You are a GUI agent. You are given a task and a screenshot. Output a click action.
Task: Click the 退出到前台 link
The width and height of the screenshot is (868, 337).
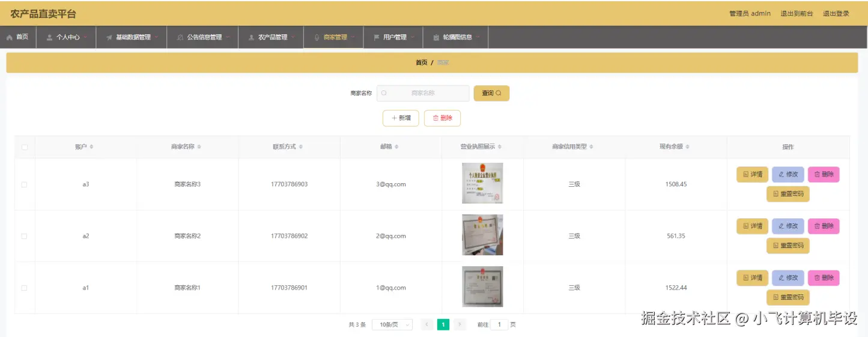coord(797,13)
